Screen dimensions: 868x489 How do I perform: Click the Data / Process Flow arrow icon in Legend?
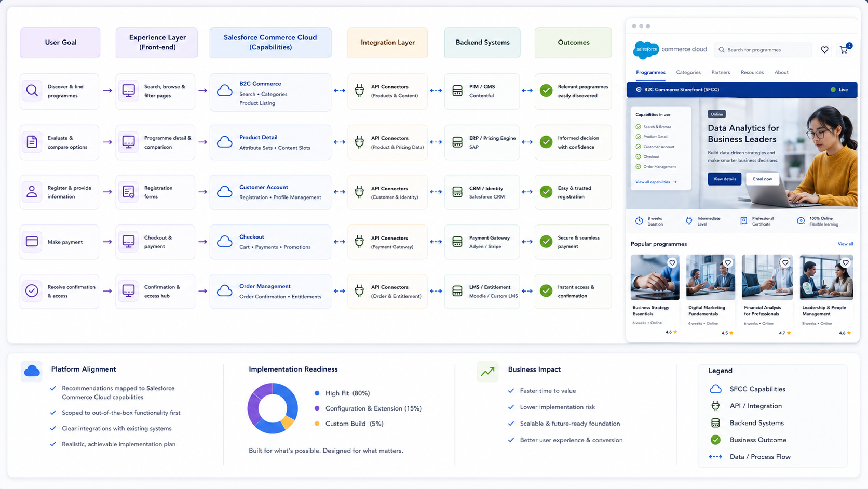[715, 457]
